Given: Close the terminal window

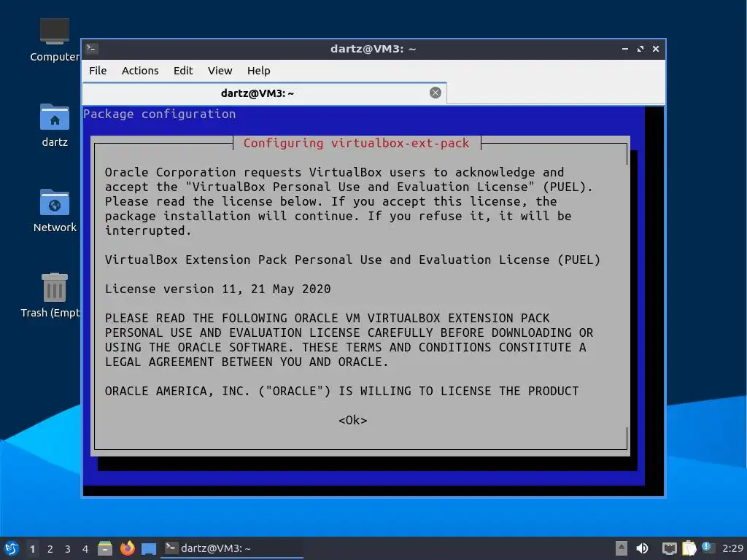Looking at the screenshot, I should pos(656,49).
